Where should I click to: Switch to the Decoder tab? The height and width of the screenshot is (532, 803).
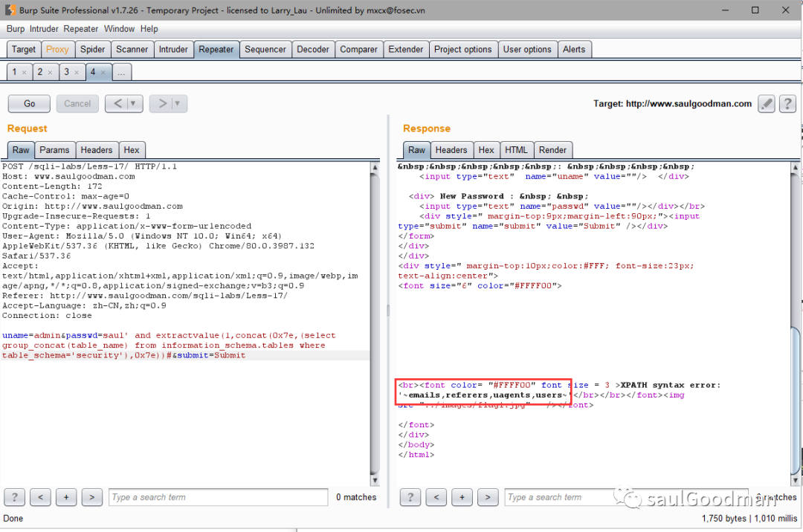313,50
